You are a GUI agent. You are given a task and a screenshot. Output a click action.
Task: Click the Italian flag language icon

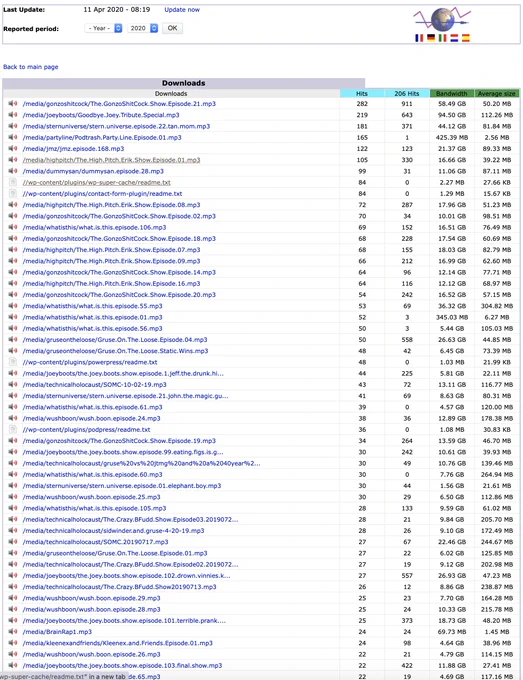(442, 38)
